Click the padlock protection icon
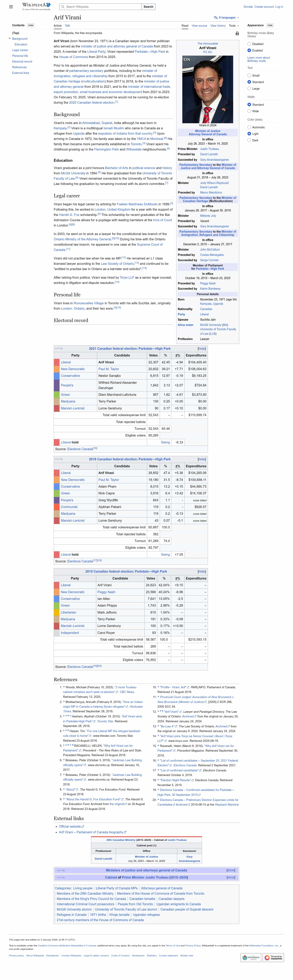The image size is (293, 980). point(237,33)
